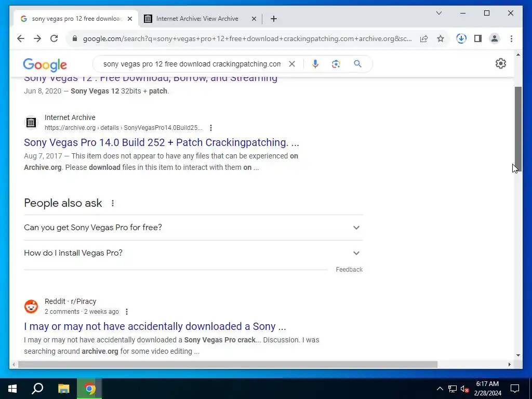The height and width of the screenshot is (399, 532).
Task: Click the Google logo
Action: pyautogui.click(x=45, y=64)
